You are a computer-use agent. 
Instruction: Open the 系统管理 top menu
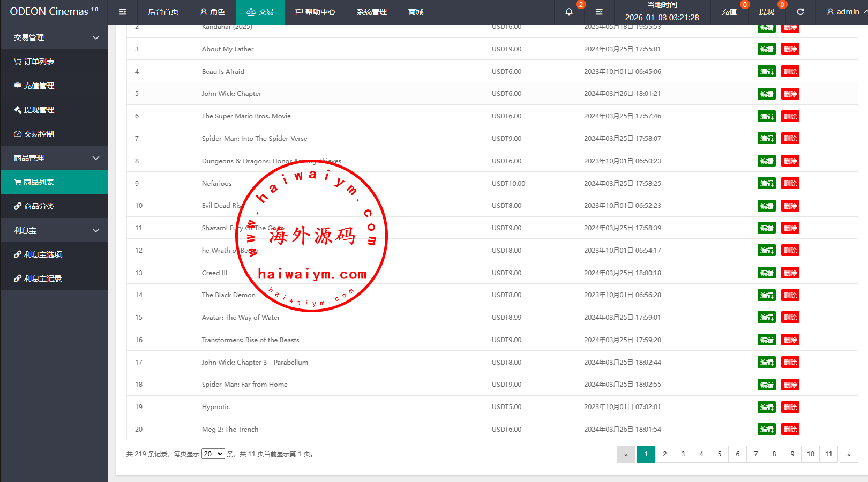coord(372,12)
